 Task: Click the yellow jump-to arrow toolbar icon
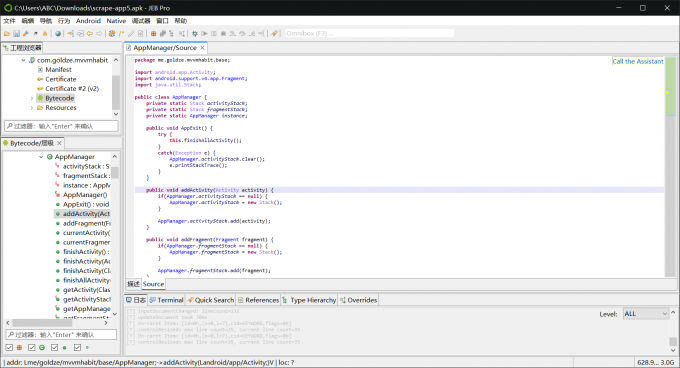click(70, 33)
